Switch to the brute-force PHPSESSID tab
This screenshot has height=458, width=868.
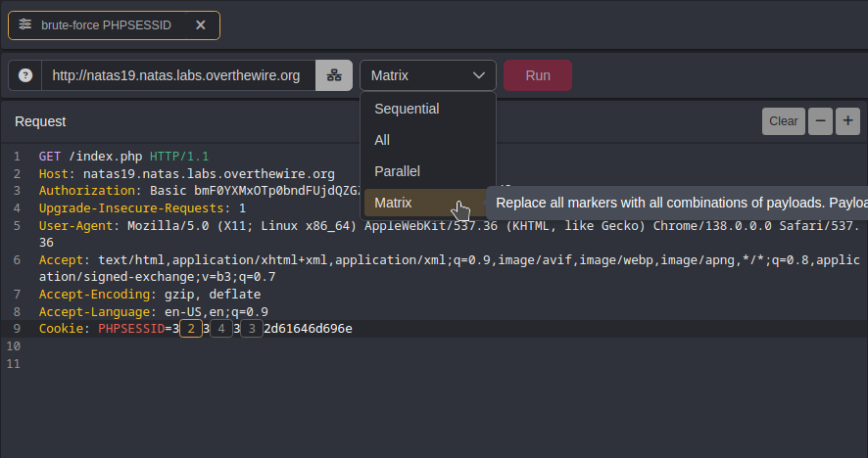click(106, 25)
